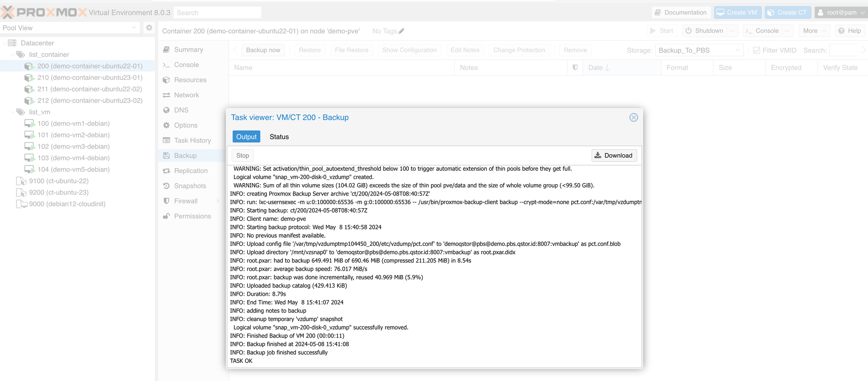Select 9200 (ct-ubuntu-23) in tree

[77, 192]
